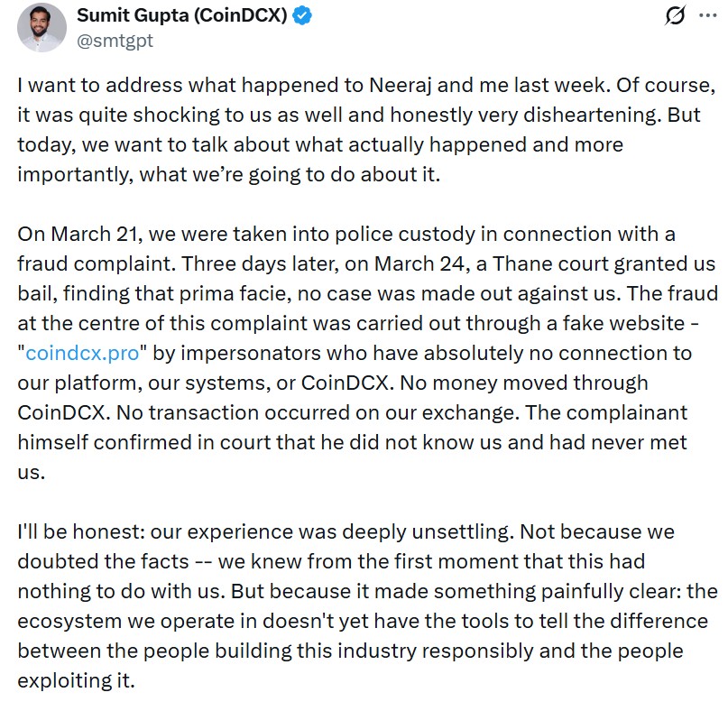Click Sumit Gupta (CoinDCX) display name

tap(183, 14)
